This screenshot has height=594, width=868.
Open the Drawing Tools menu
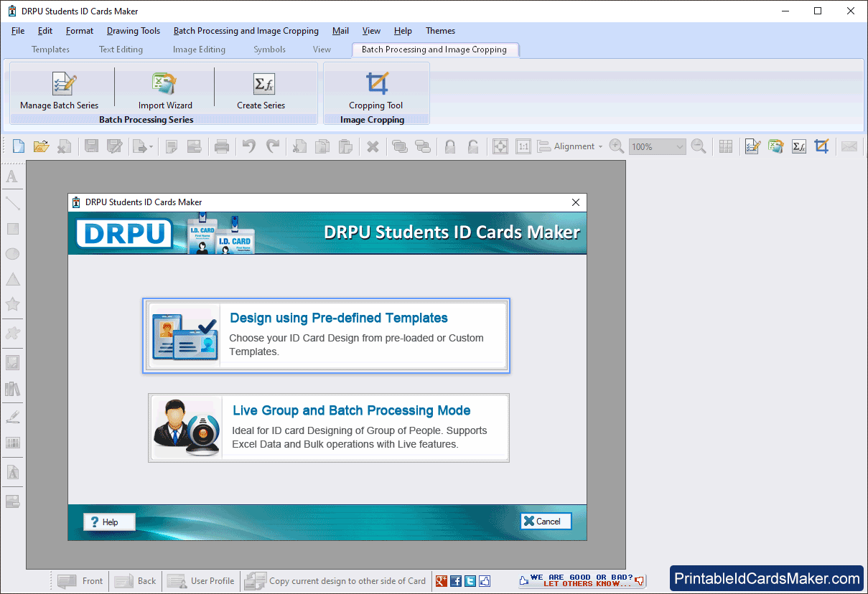(134, 31)
